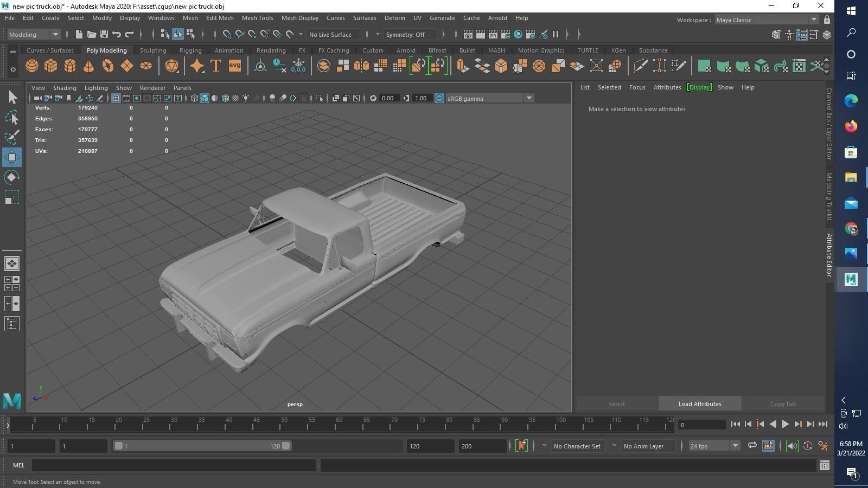Click the SVG import shelf icon

pyautogui.click(x=234, y=66)
